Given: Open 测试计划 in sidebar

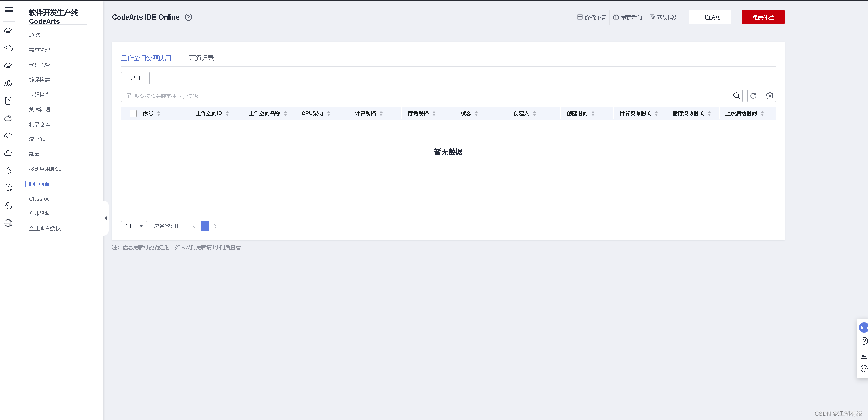Looking at the screenshot, I should pyautogui.click(x=40, y=110).
